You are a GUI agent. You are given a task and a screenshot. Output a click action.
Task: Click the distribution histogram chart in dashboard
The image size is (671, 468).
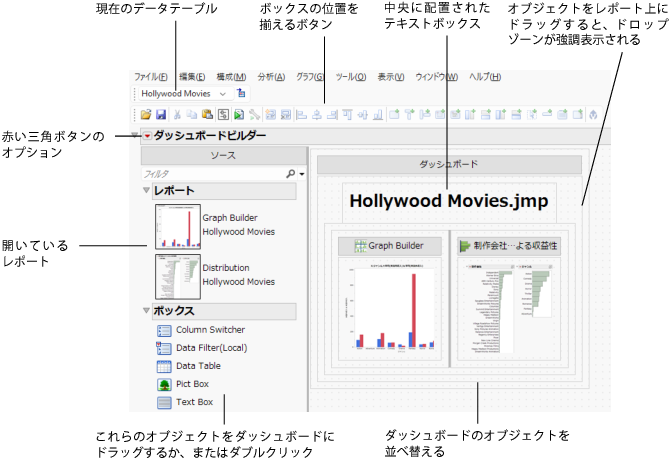[509, 309]
